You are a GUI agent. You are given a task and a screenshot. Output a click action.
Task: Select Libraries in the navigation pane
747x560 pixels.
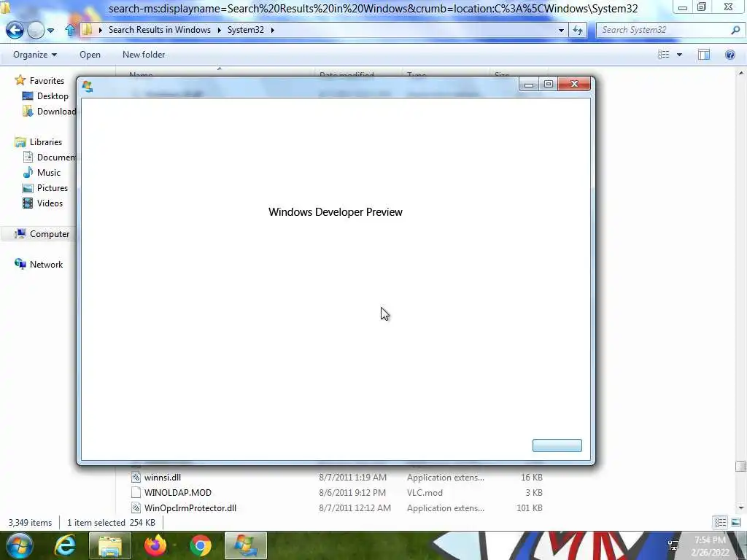pos(46,142)
